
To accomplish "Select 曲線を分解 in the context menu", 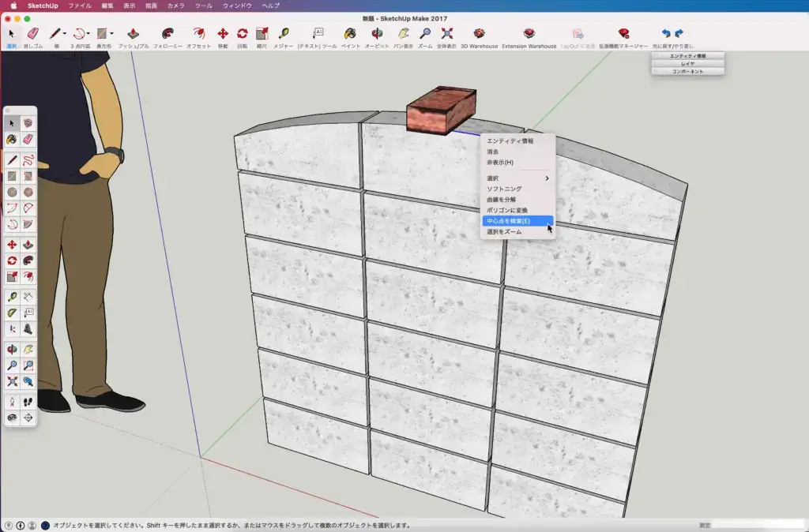I will (517, 200).
